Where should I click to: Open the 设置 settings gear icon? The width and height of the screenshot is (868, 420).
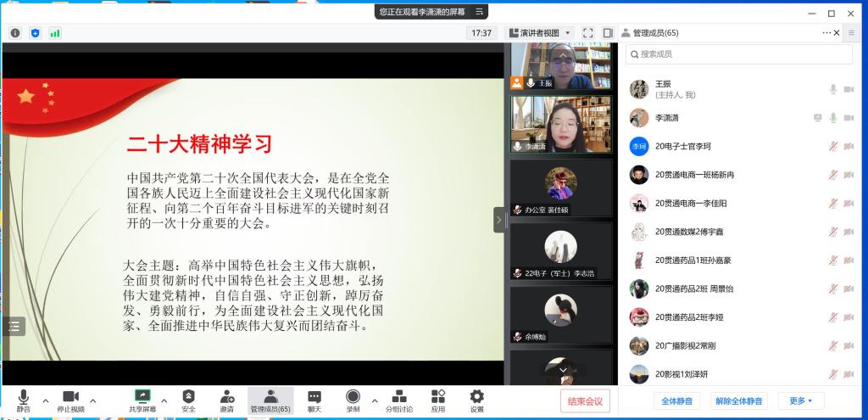tap(477, 396)
